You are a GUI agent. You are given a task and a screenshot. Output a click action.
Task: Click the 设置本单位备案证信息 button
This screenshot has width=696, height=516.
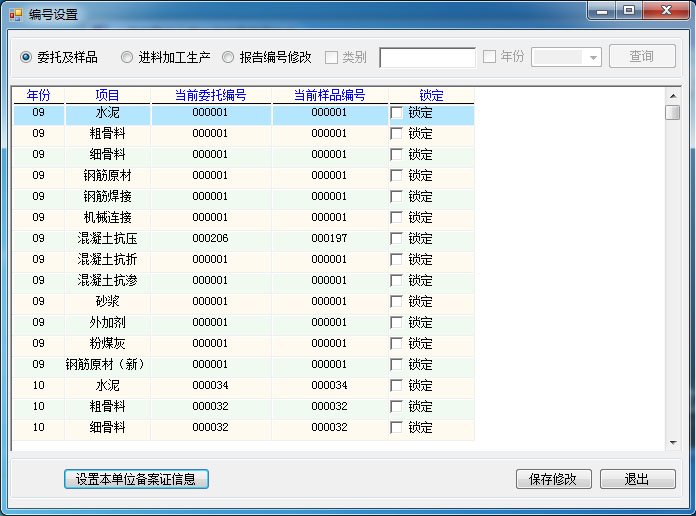pyautogui.click(x=136, y=479)
